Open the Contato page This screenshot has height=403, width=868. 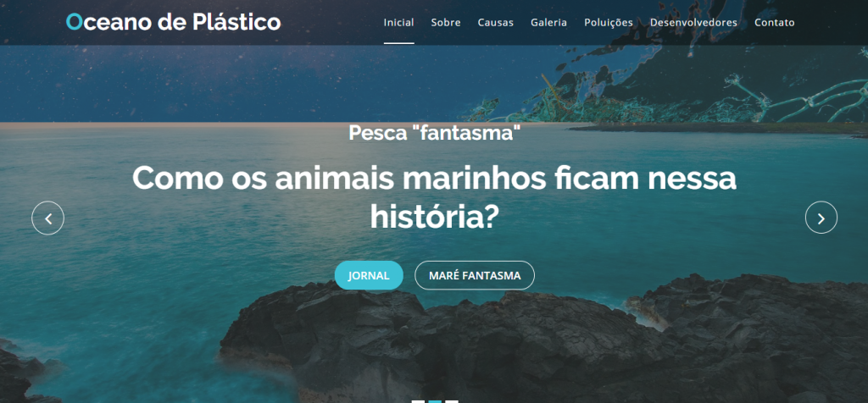(775, 23)
